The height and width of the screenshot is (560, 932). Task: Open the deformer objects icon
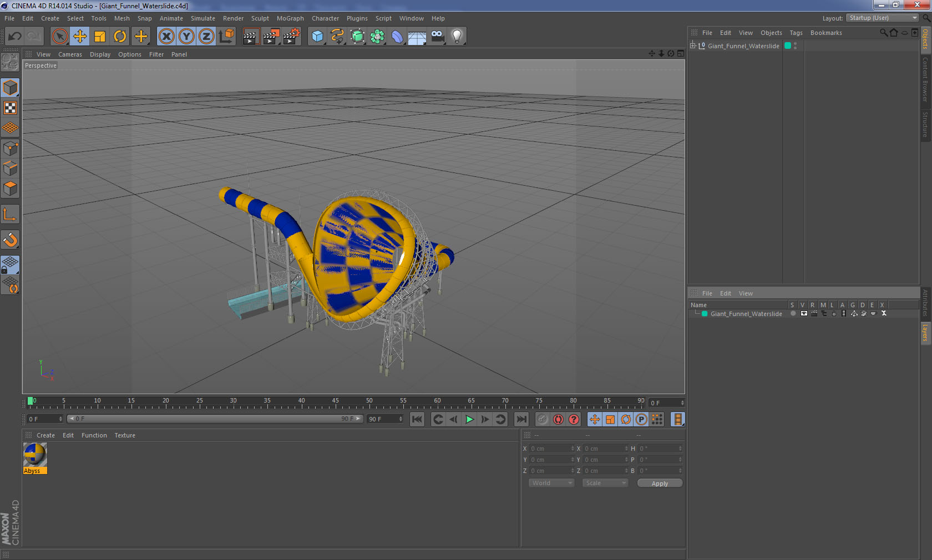[x=398, y=37]
